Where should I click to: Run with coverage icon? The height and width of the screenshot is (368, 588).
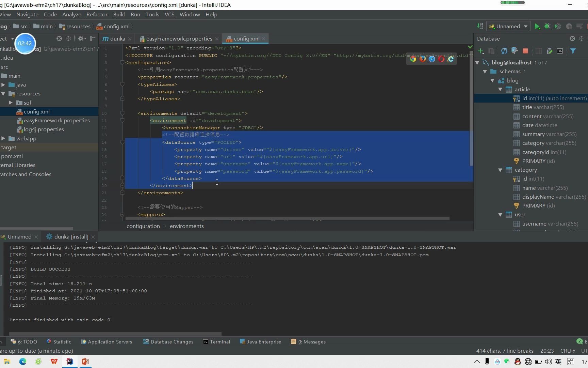coord(558,27)
